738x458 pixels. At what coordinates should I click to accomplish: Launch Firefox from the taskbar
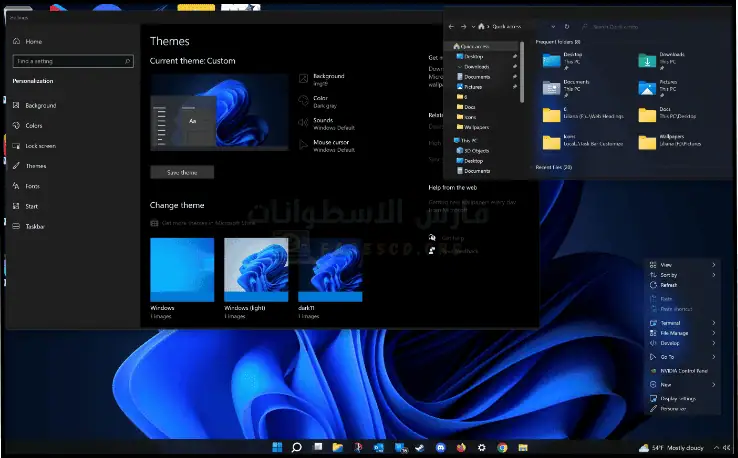point(460,448)
